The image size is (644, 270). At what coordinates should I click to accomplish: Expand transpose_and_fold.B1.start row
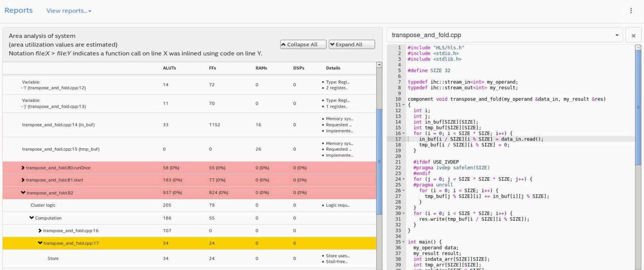click(x=23, y=180)
